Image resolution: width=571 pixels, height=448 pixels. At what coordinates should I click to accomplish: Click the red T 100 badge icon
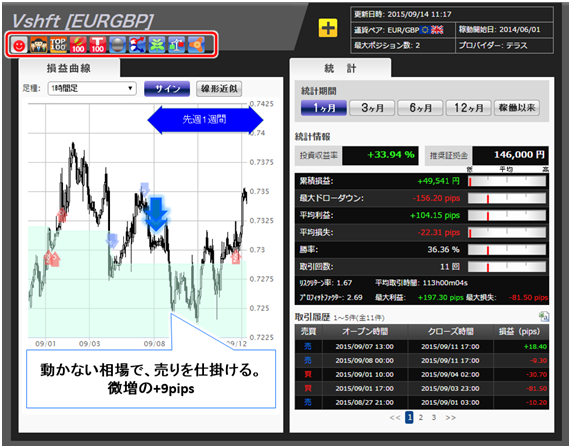click(x=98, y=45)
